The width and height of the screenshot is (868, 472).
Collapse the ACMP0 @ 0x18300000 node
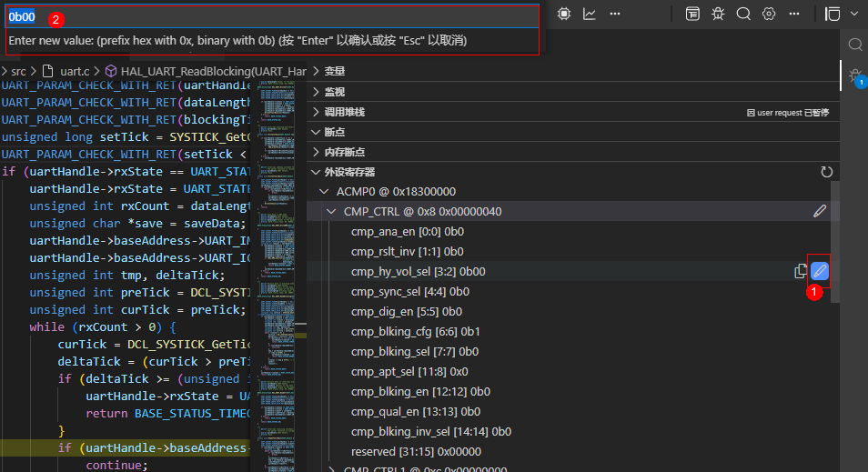click(x=325, y=192)
